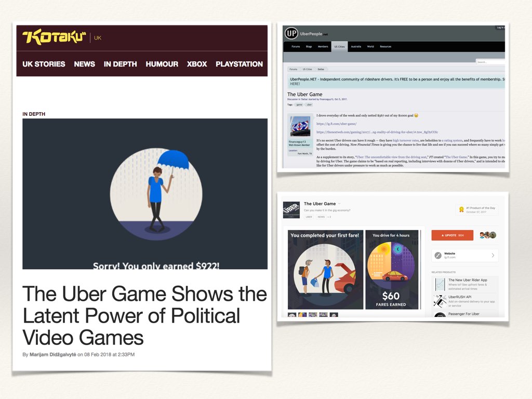Select the US Cities tab
Screen dimensions: 532x399
[x=339, y=47]
